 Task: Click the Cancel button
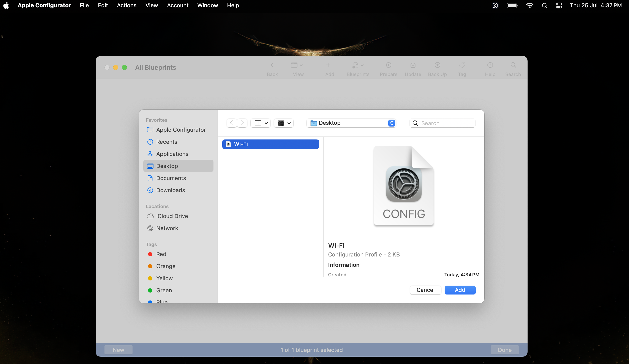[425, 290]
